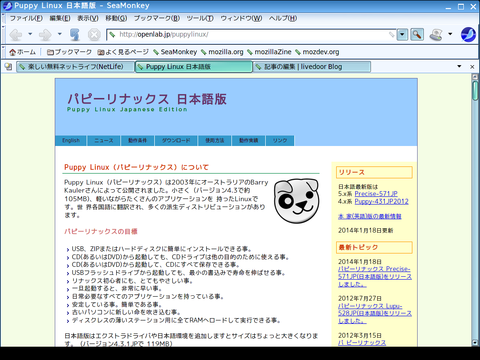The height and width of the screenshot is (360, 480).
Task: Click the 動作条件 navigation button
Action: coord(137,141)
